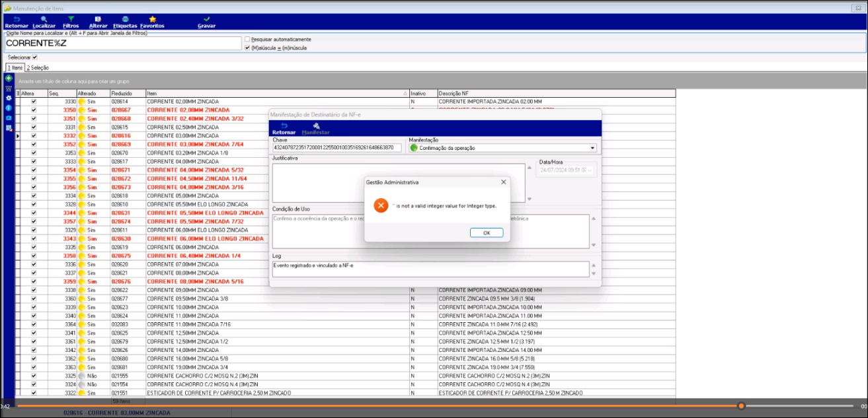The height and width of the screenshot is (418, 868).
Task: Open the Etiquetas printer tool
Action: point(125,22)
